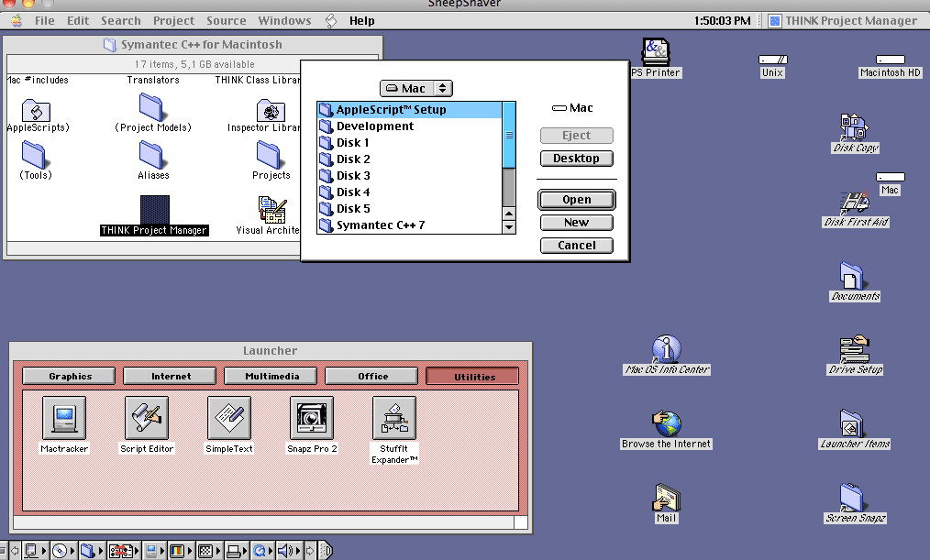
Task: Collapse the control strip with end tab
Action: [326, 551]
